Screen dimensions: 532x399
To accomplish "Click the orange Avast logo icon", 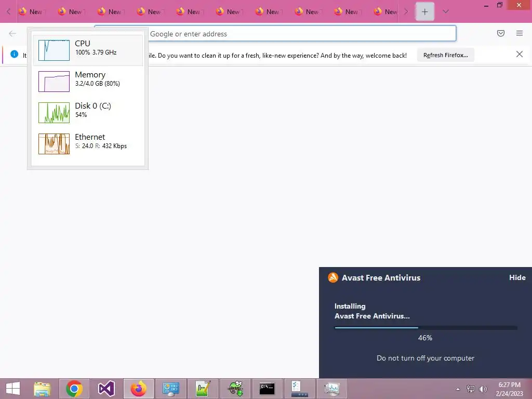I will pyautogui.click(x=333, y=277).
